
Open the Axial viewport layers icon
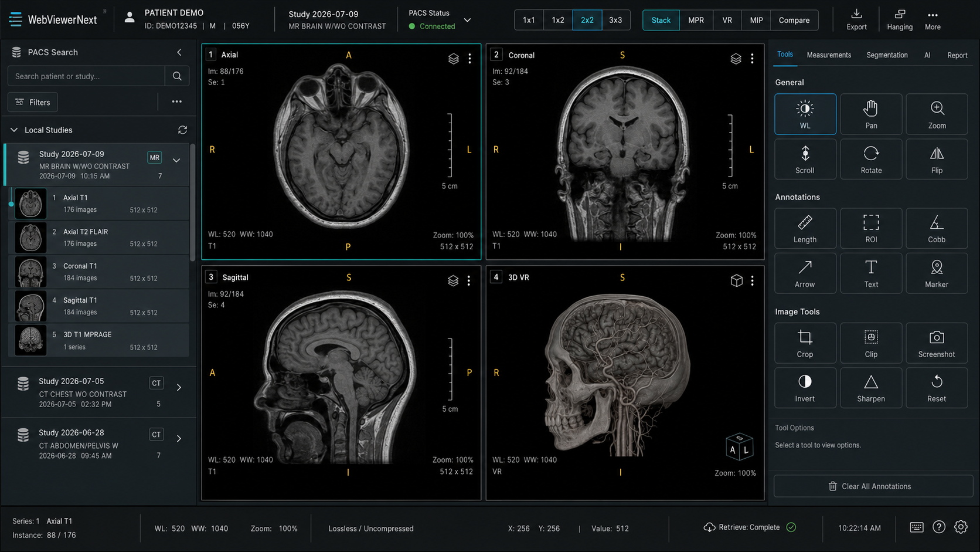coord(454,59)
